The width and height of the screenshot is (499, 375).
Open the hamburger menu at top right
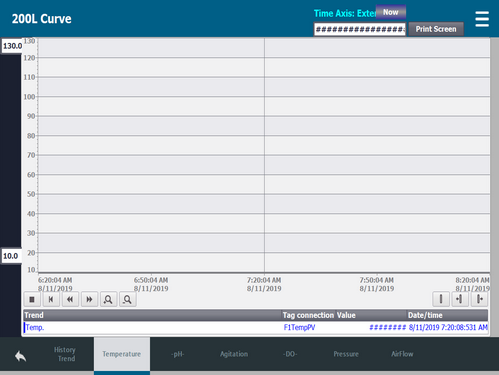pos(482,19)
